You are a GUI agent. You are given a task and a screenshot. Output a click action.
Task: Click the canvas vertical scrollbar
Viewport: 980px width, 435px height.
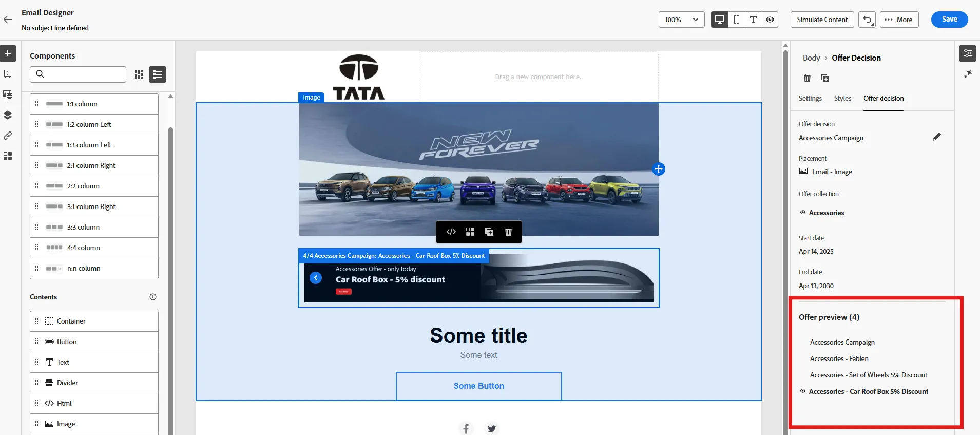pos(785,241)
